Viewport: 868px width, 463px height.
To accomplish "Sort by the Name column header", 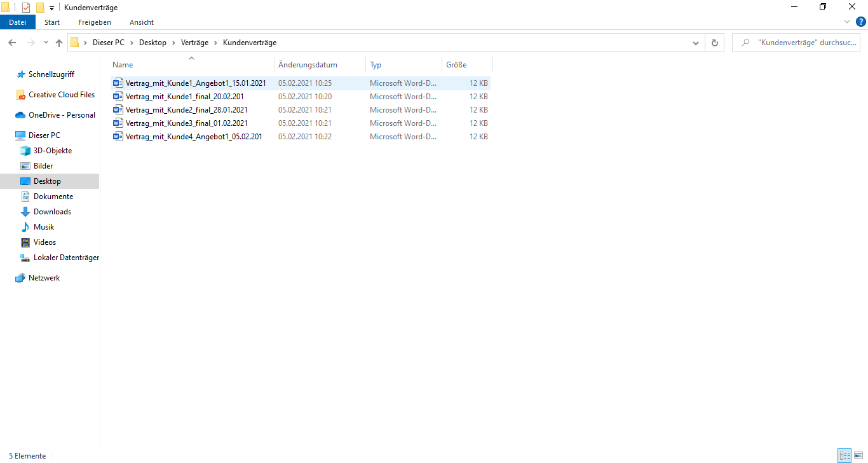I will pos(191,65).
